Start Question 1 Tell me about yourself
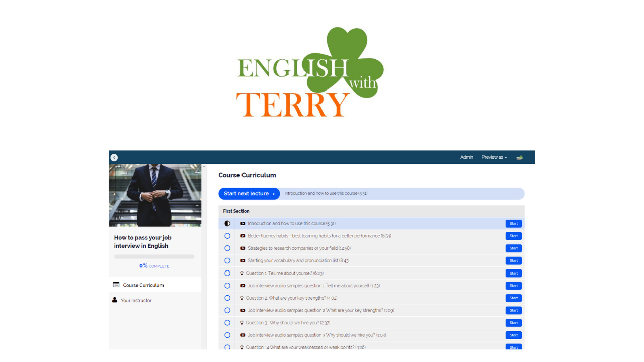Image resolution: width=644 pixels, height=362 pixels. [x=514, y=273]
